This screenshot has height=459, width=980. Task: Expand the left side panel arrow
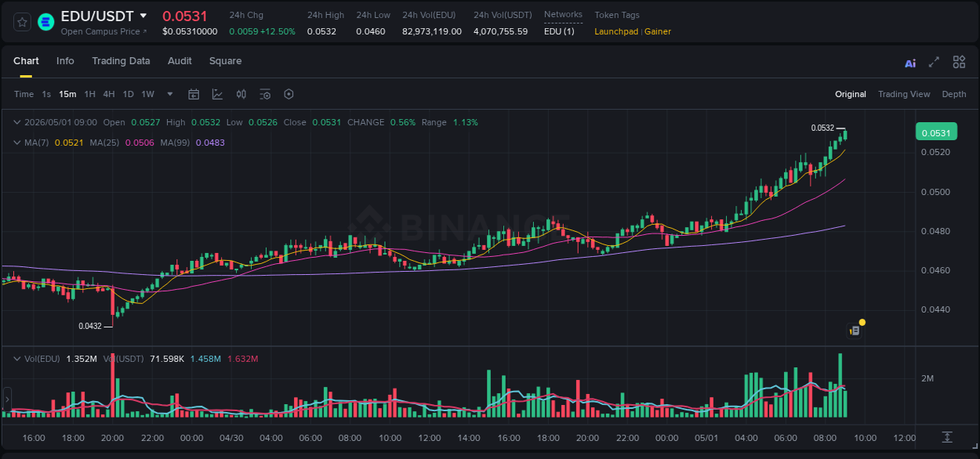point(6,399)
